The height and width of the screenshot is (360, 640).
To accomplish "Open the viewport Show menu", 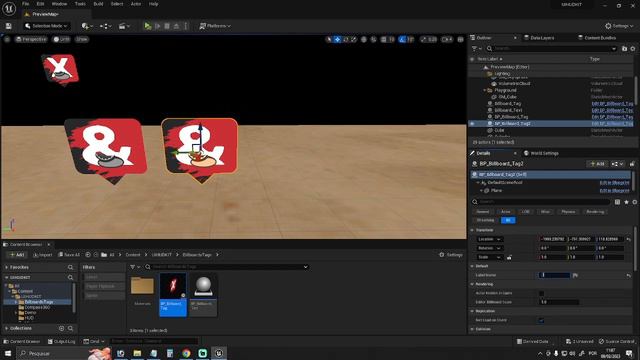I will 82,39.
